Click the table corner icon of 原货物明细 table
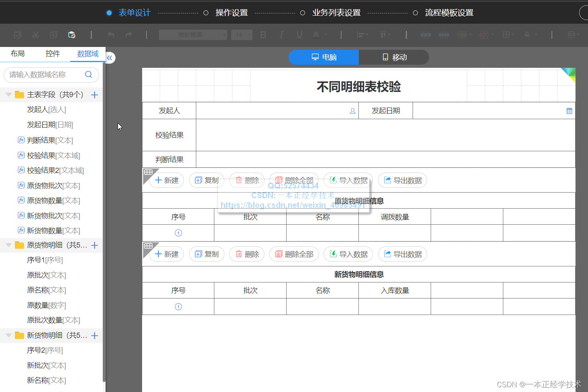Viewport: 588px width, 392px height. (148, 173)
